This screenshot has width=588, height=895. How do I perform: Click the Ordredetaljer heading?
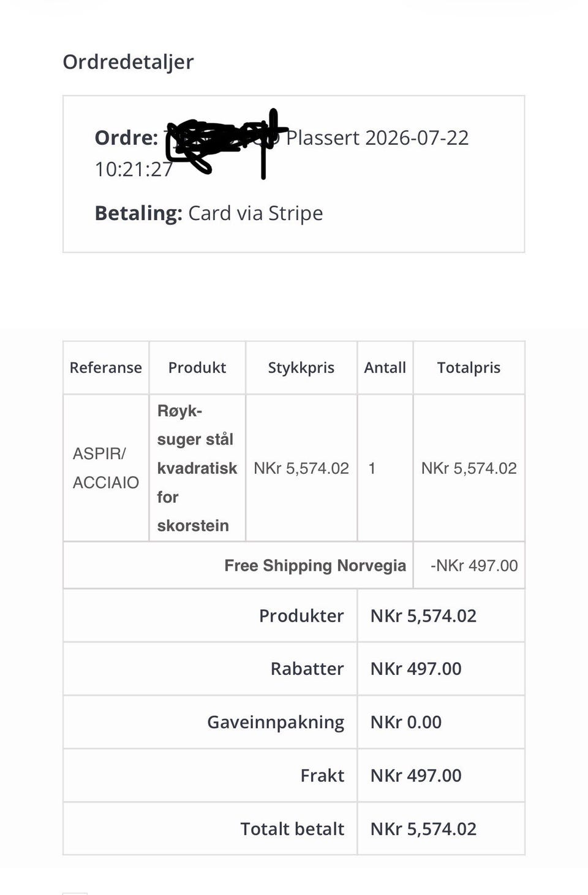(128, 62)
